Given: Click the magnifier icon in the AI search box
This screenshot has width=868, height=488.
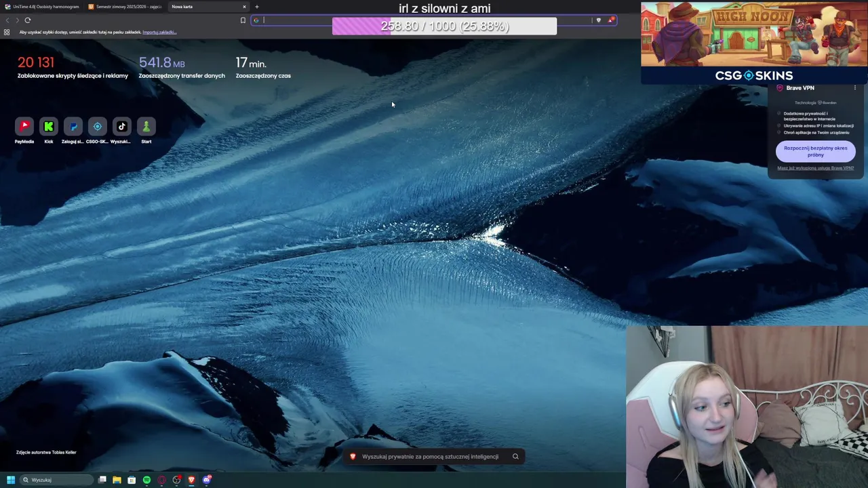Looking at the screenshot, I should click(x=515, y=457).
